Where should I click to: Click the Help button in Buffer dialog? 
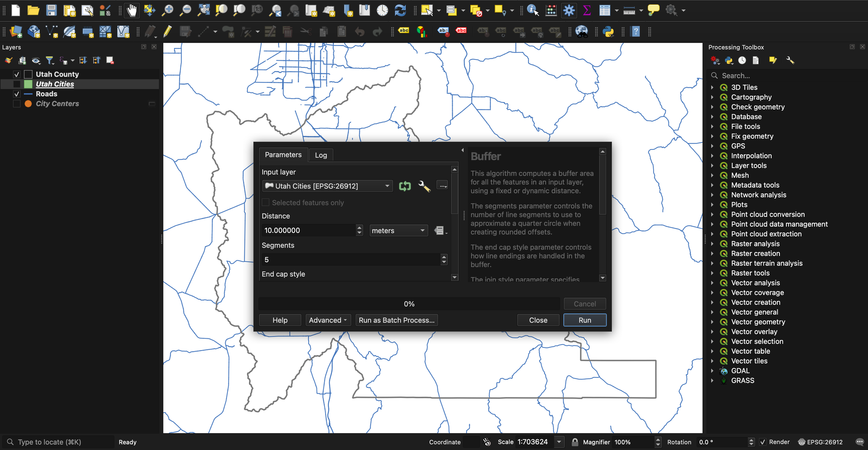(280, 320)
